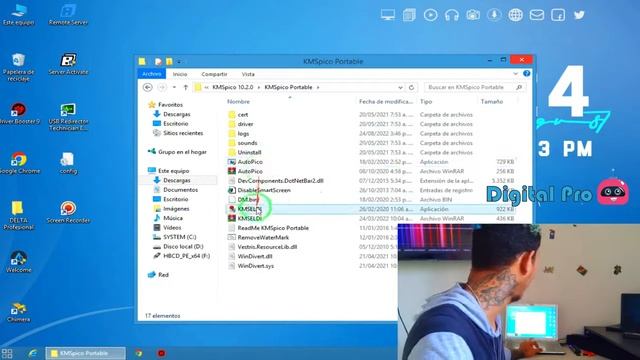The image size is (640, 360).
Task: Open config file on desktop
Action: click(x=68, y=163)
